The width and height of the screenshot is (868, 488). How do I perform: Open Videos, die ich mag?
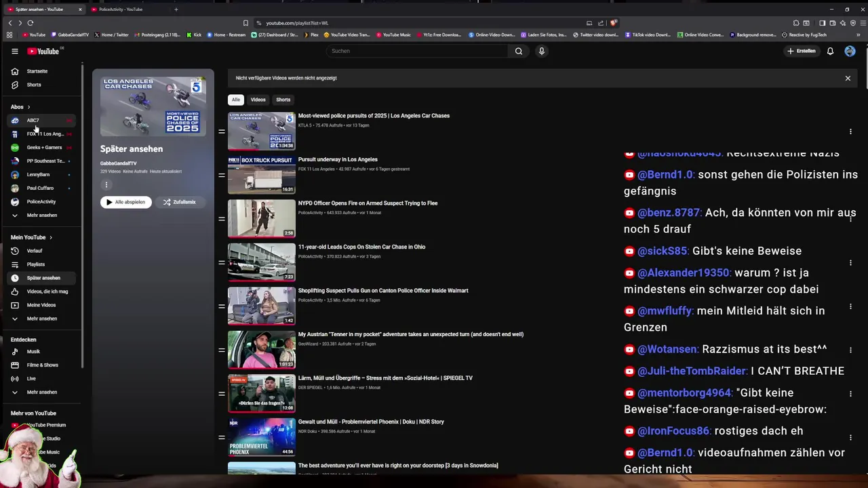coord(41,291)
